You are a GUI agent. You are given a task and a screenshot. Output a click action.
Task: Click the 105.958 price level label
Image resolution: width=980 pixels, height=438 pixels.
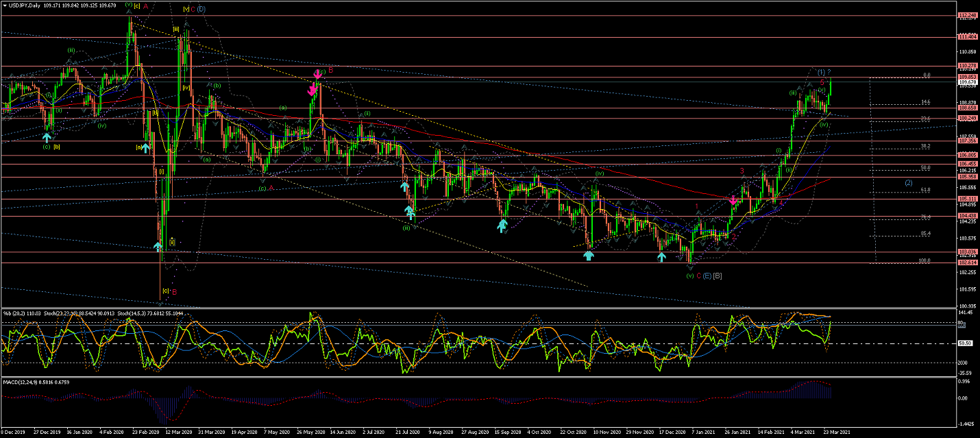point(967,177)
